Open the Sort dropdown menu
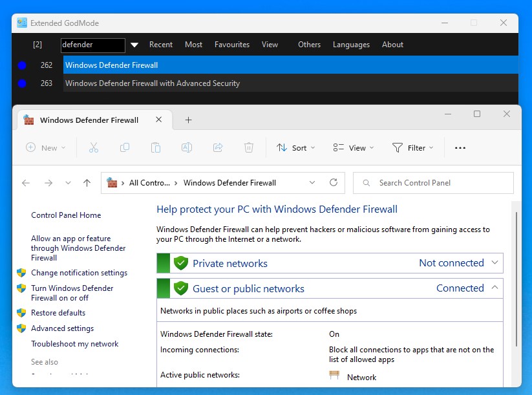Image resolution: width=532 pixels, height=395 pixels. (x=295, y=148)
